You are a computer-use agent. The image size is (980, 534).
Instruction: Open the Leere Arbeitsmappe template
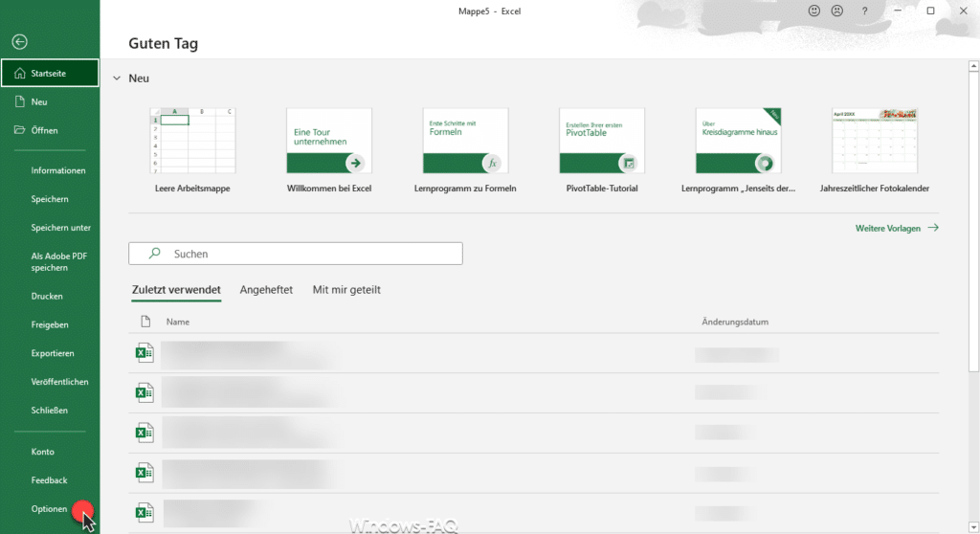(192, 150)
